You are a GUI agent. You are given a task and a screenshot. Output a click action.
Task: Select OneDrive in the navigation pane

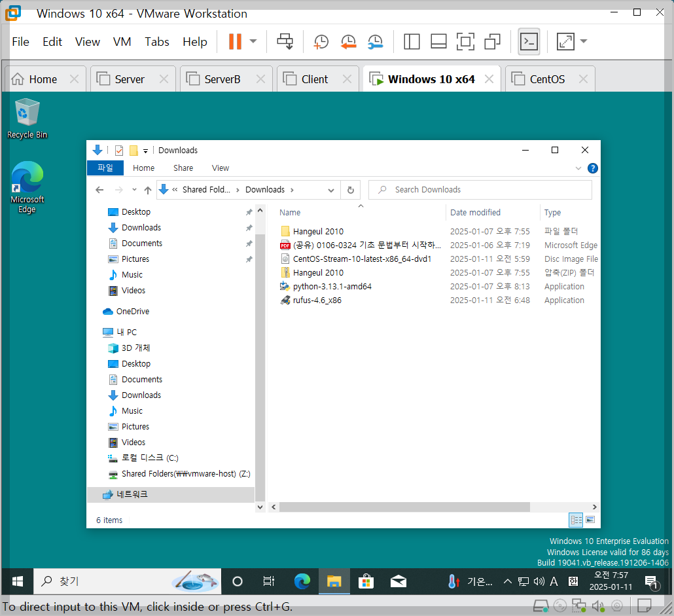click(x=126, y=311)
